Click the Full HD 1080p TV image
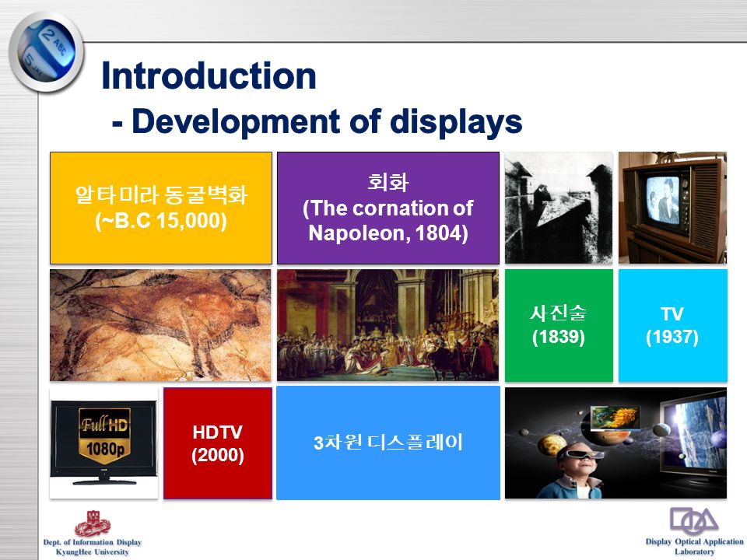The height and width of the screenshot is (560, 747). 103,443
